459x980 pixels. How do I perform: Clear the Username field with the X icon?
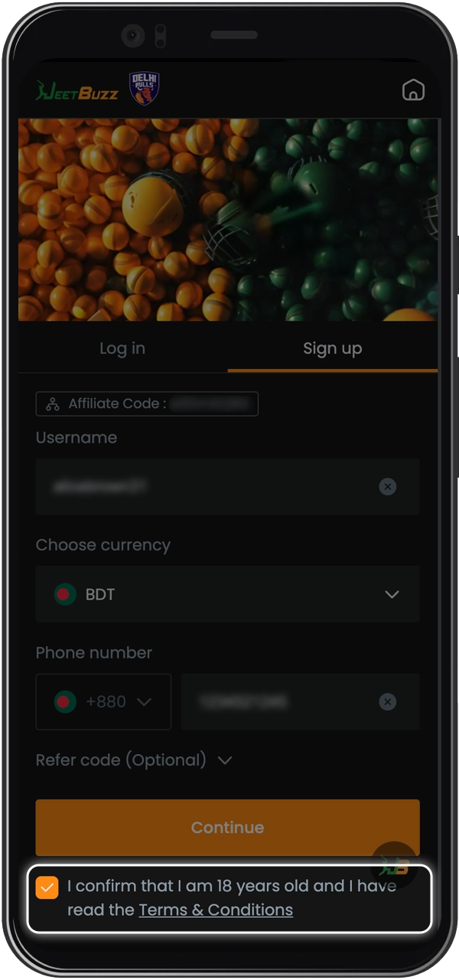(x=388, y=487)
